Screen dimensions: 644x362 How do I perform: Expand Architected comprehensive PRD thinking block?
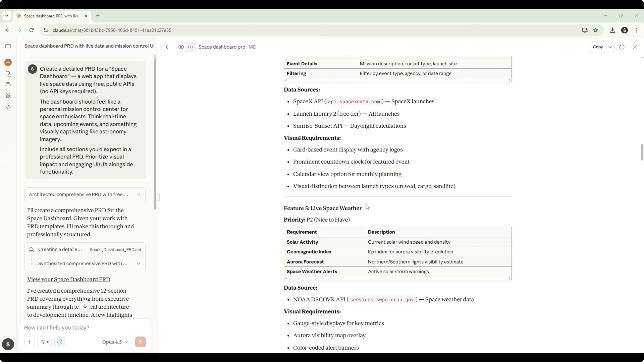pos(85,194)
